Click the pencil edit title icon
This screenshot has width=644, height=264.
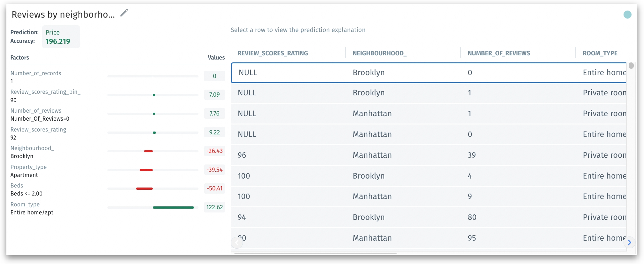[124, 13]
